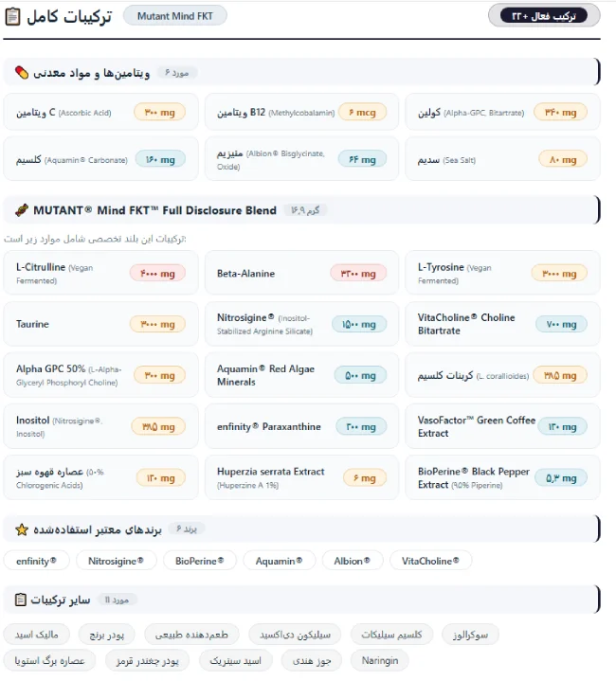Image resolution: width=616 pixels, height=681 pixels.
Task: Click the +۲۲ active ingredients badge
Action: tap(544, 16)
